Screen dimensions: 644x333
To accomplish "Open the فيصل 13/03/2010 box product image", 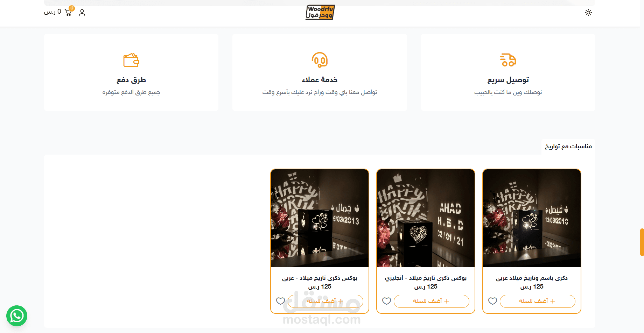I will pos(532,218).
